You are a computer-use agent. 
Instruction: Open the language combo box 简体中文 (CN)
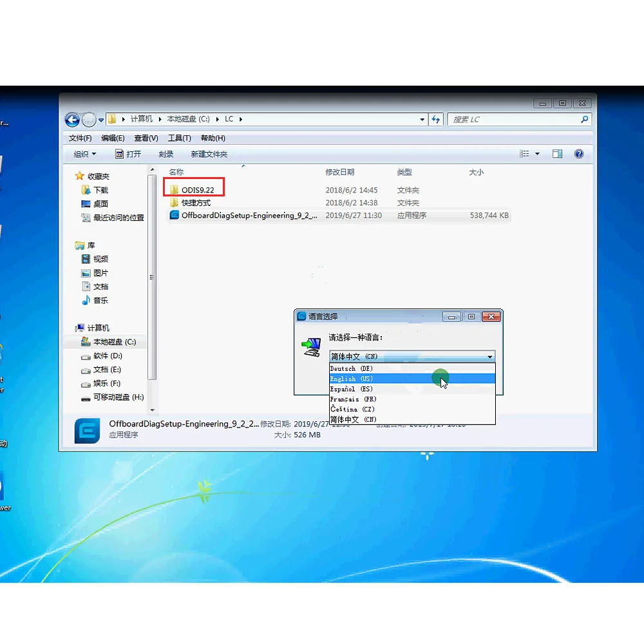(x=412, y=357)
